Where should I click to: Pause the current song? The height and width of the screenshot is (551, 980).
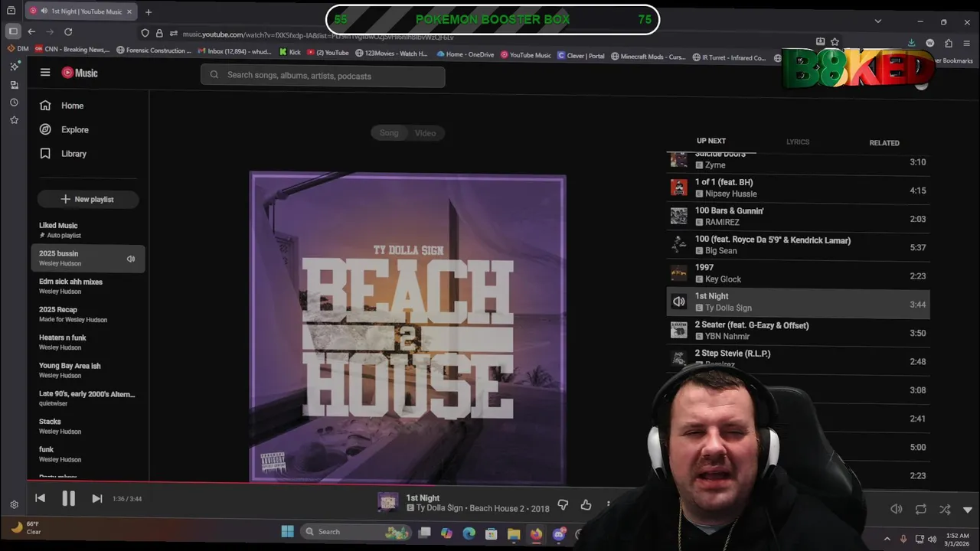click(x=68, y=498)
